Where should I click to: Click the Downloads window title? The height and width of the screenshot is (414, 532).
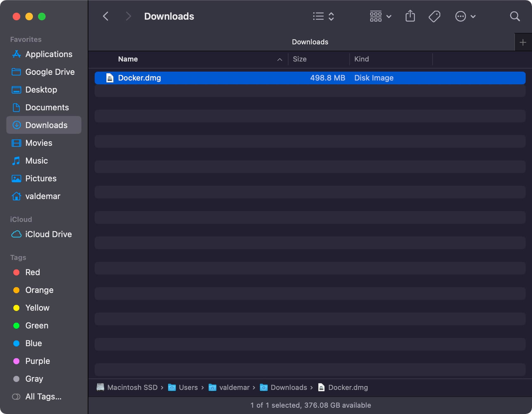pyautogui.click(x=169, y=16)
